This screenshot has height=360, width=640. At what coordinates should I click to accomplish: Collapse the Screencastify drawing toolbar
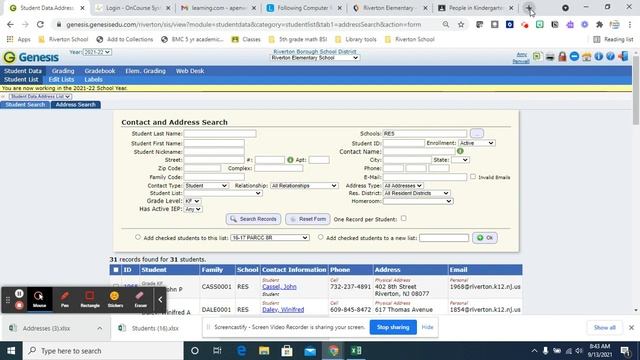(160, 300)
